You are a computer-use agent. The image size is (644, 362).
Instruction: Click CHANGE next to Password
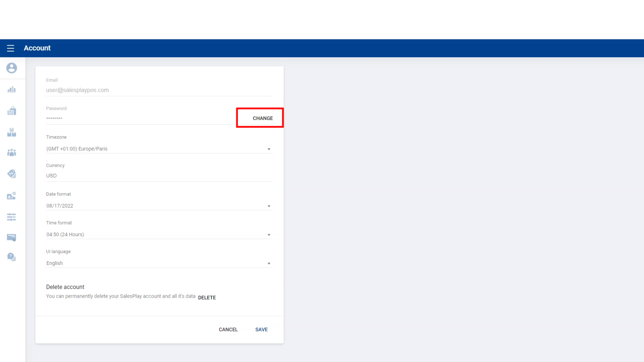[263, 118]
